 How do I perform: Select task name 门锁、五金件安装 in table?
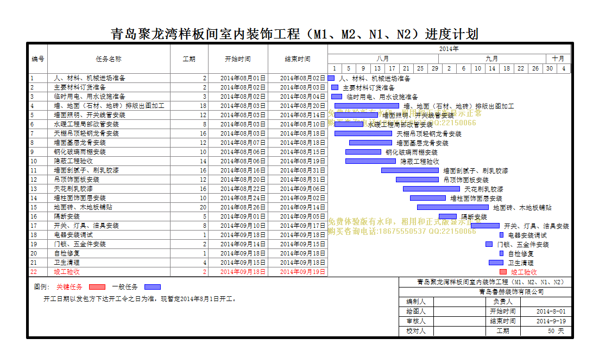[80, 244]
